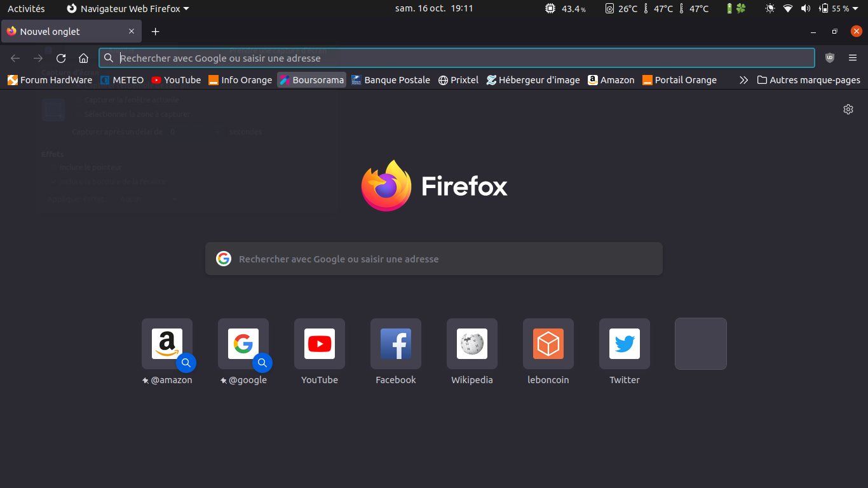Close the Nouvel onglet tab
Screen dimensions: 868x488
[x=132, y=31]
